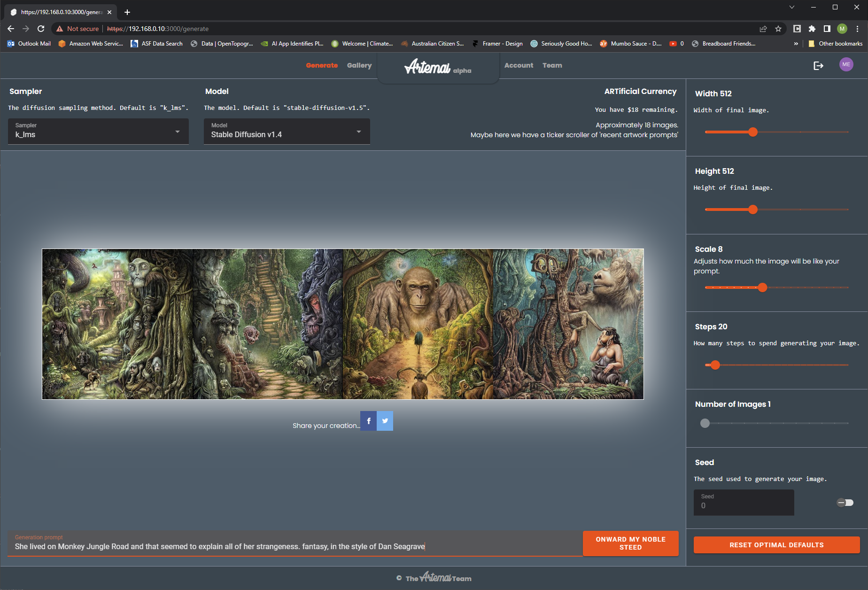This screenshot has height=590, width=868.
Task: Click Onward My Noble Steed button
Action: point(630,543)
